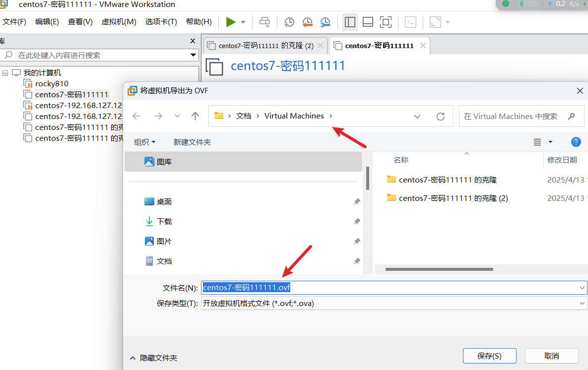Open the snapshot manager icon
588x370 pixels.
click(x=325, y=22)
